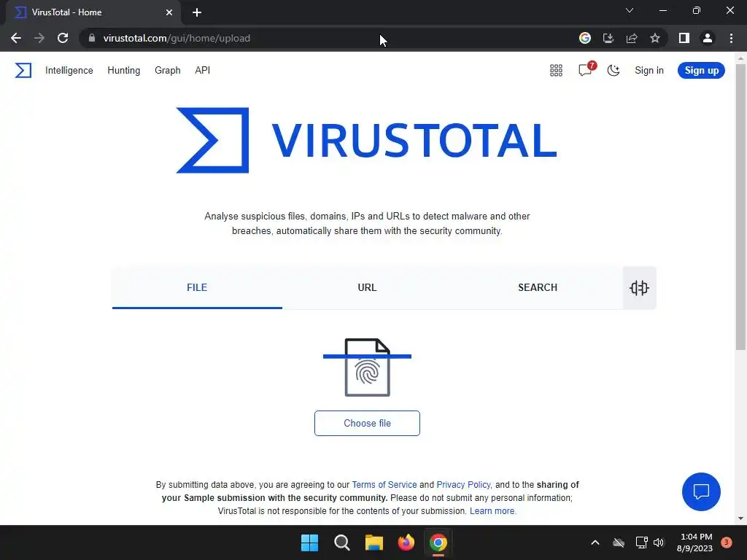Toggle dark mode moon icon
This screenshot has height=560, width=747.
pos(613,71)
